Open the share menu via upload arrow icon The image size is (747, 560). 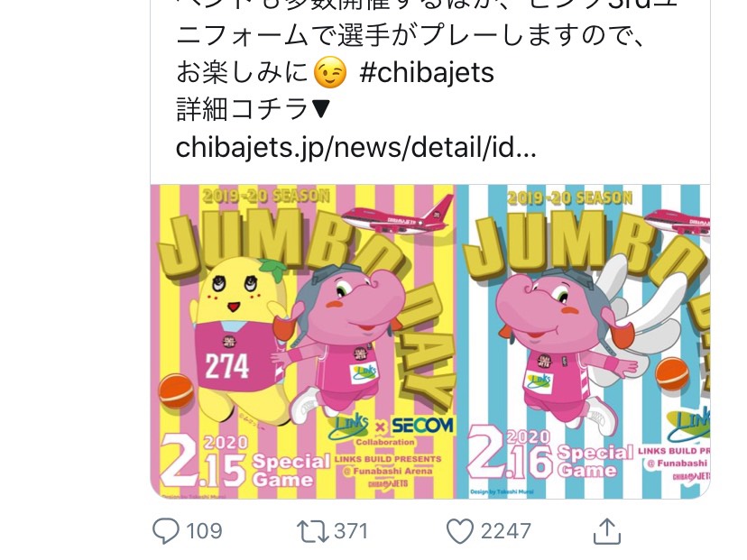(x=606, y=531)
